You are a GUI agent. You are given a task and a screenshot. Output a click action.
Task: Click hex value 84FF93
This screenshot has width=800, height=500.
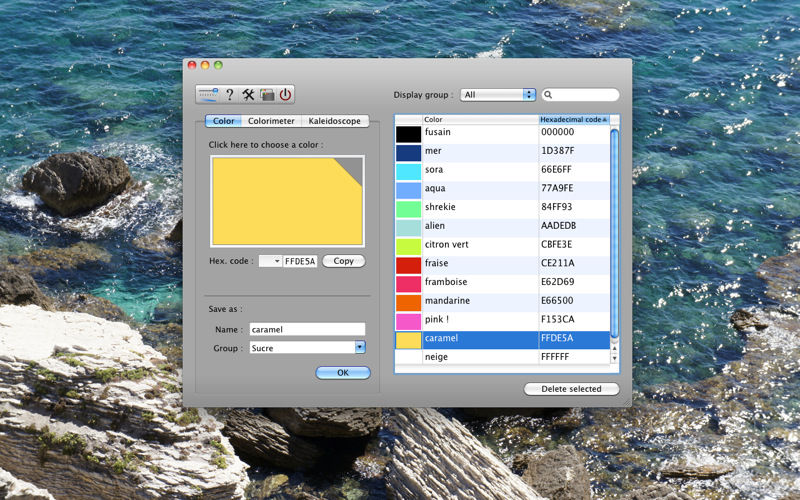tap(557, 207)
